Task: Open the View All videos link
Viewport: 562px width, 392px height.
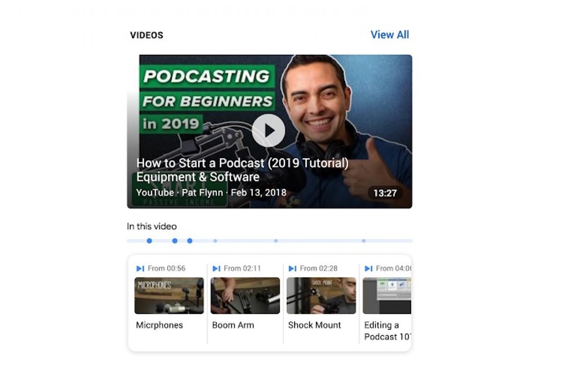Action: coord(390,35)
